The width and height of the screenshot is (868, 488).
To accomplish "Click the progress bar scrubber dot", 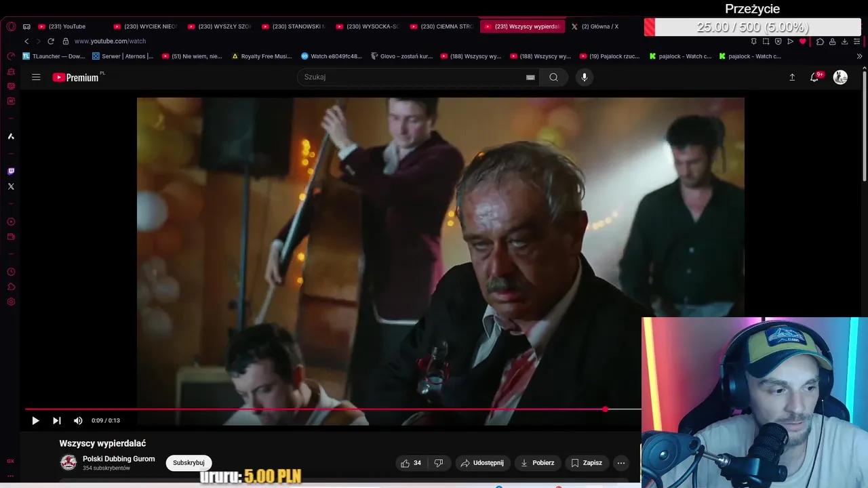I will (x=606, y=409).
